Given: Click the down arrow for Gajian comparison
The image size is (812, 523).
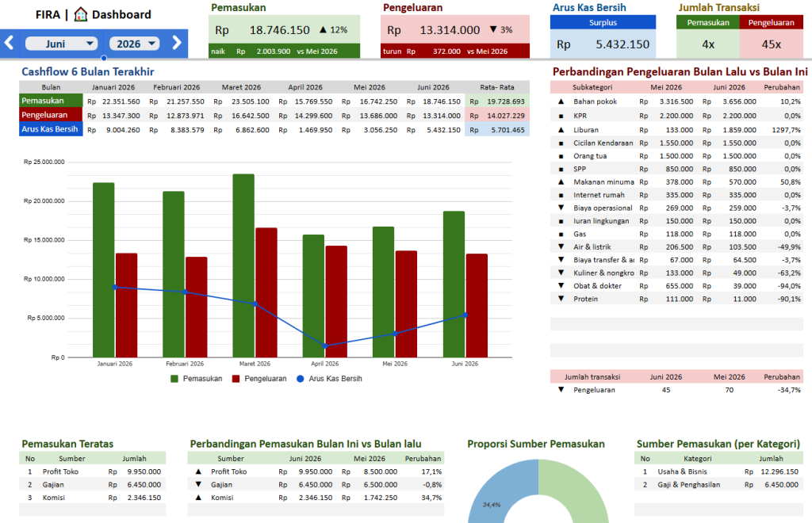Looking at the screenshot, I should click(x=198, y=485).
